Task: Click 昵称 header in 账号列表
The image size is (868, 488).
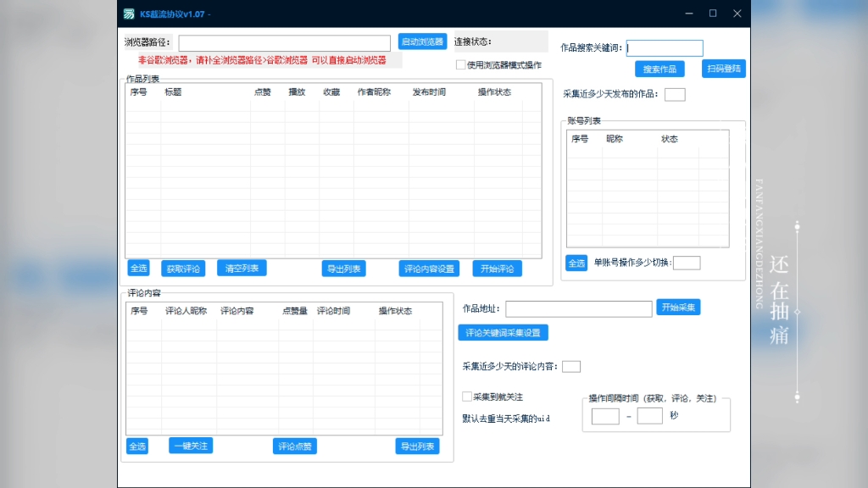Action: click(x=615, y=139)
